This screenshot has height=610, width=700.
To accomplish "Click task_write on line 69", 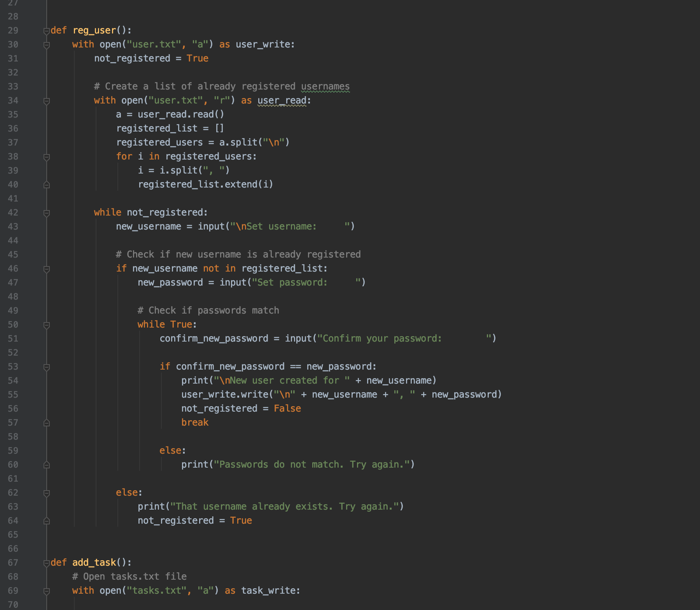I will coord(268,591).
